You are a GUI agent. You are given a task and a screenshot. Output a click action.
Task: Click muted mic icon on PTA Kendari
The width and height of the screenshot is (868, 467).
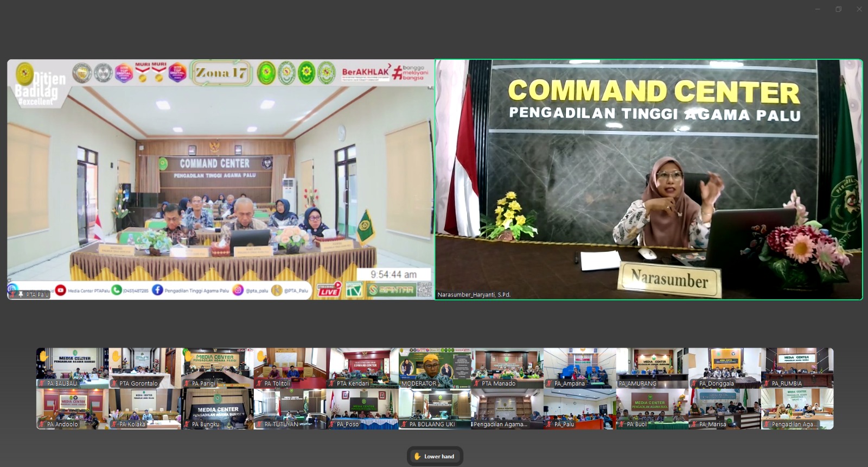[x=332, y=383]
